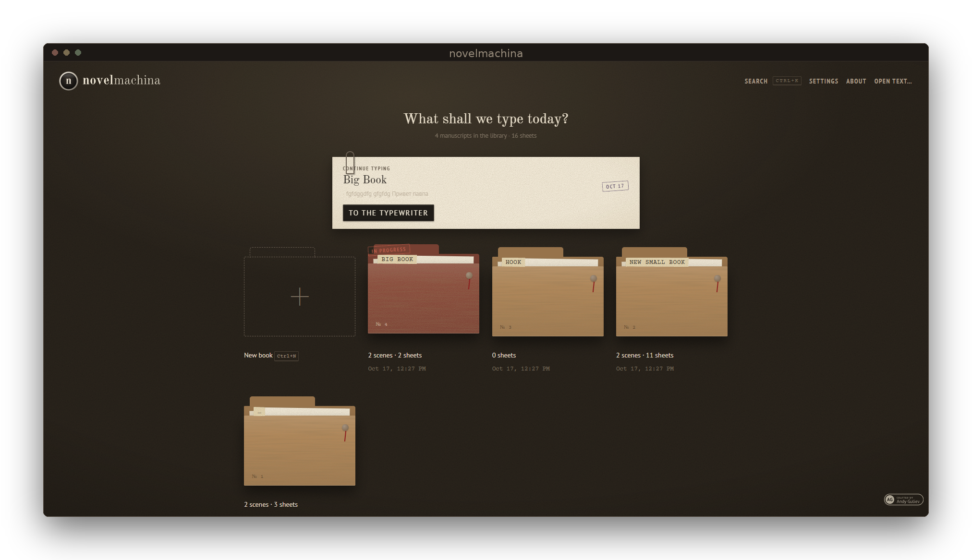Open Big Book title in continue card
Image resolution: width=972 pixels, height=560 pixels.
(x=364, y=179)
